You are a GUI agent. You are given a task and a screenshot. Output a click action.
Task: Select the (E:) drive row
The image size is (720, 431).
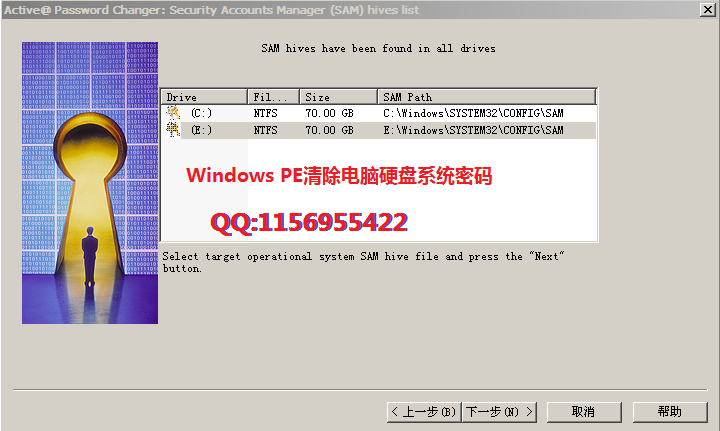click(379, 130)
